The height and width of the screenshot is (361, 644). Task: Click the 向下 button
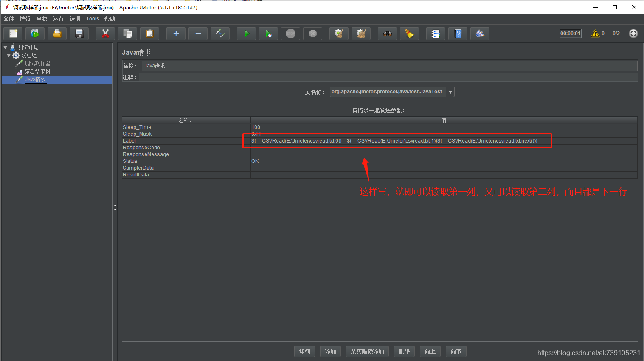click(x=456, y=351)
